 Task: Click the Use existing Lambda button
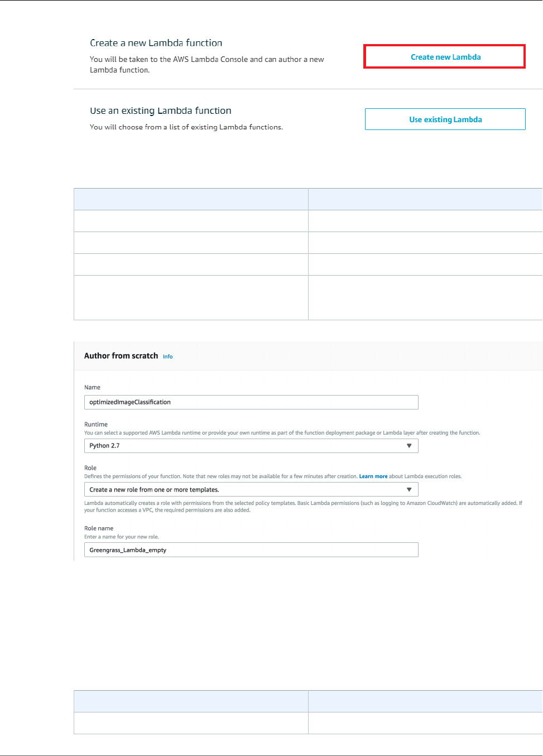(x=445, y=119)
